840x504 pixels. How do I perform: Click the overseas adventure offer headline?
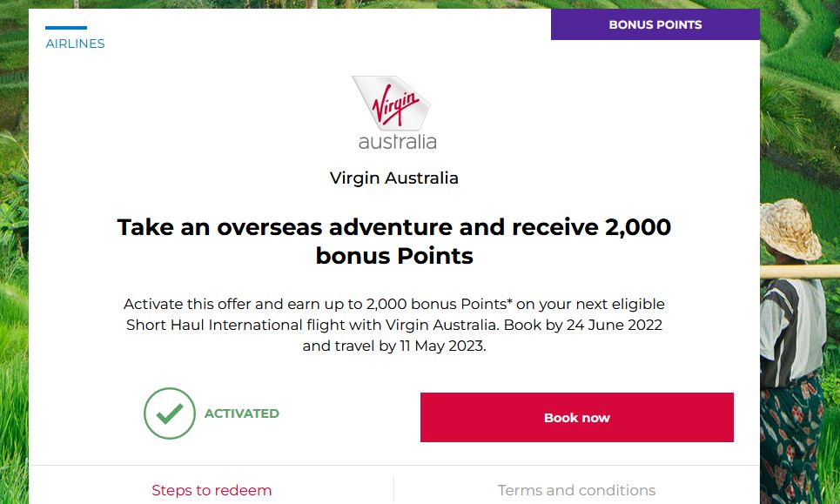393,241
